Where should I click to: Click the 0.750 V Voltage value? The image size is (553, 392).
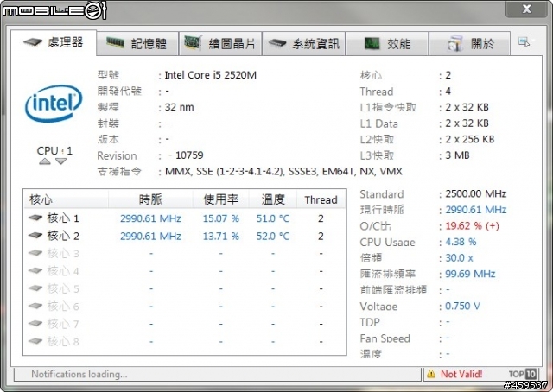click(x=462, y=306)
